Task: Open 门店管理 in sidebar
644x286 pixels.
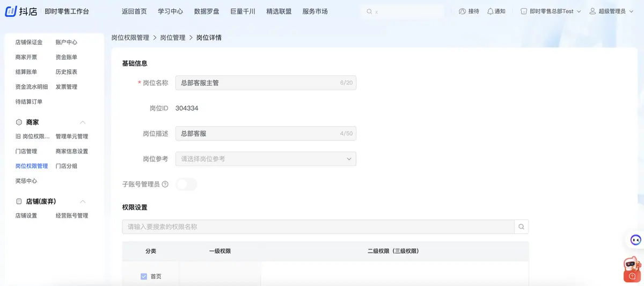Action: click(x=26, y=151)
